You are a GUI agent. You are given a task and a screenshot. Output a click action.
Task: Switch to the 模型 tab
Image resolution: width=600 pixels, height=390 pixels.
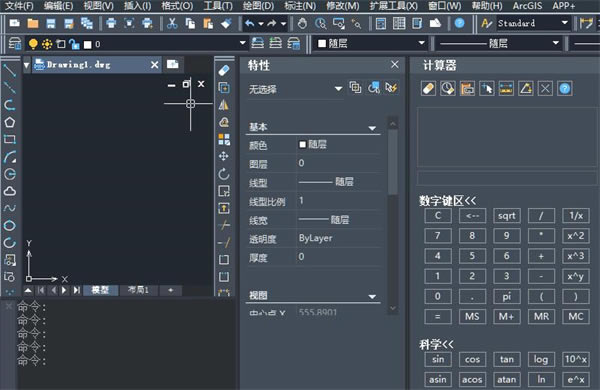(x=100, y=290)
